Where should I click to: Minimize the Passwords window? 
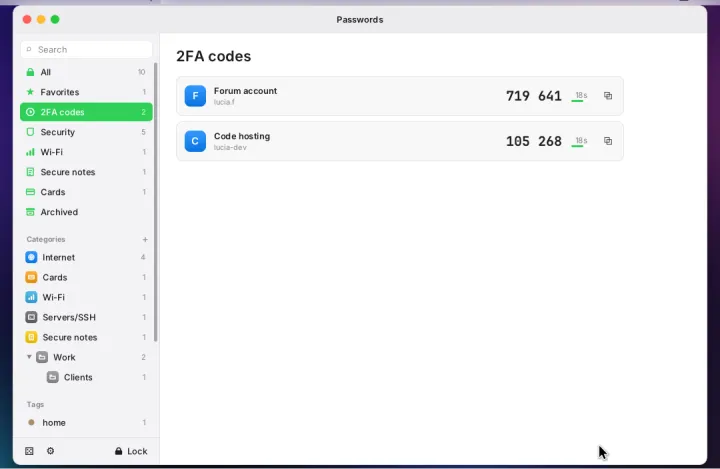point(41,19)
